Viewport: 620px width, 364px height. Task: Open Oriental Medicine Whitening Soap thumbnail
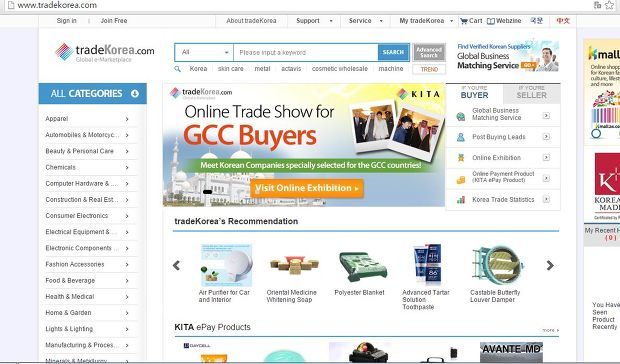(x=294, y=265)
